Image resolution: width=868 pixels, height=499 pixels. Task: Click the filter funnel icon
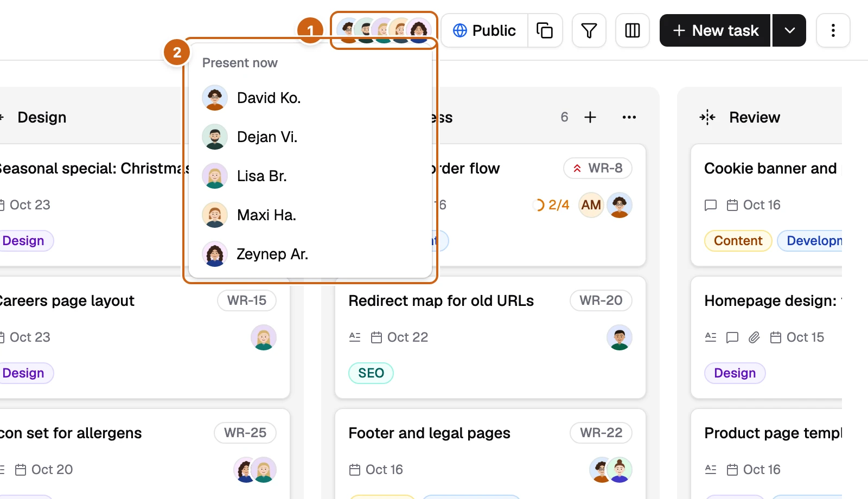coord(589,30)
